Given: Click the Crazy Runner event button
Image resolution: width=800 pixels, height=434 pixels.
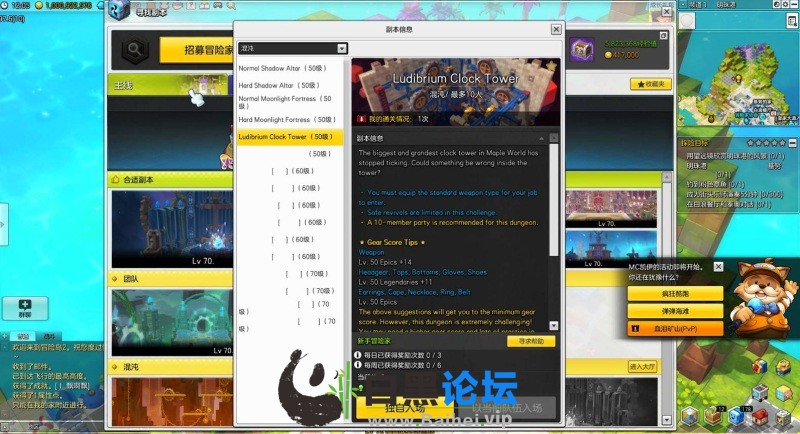Looking at the screenshot, I should click(x=675, y=294).
